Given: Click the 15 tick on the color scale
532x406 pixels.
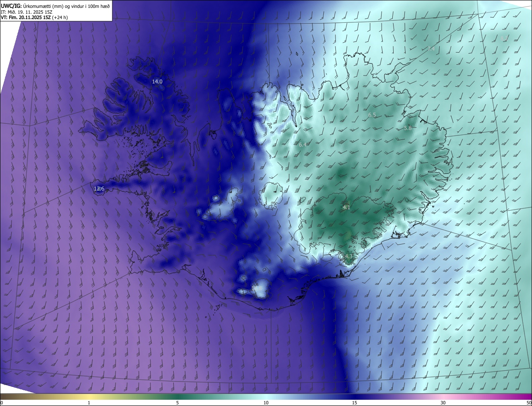Looking at the screenshot, I should point(355,403).
